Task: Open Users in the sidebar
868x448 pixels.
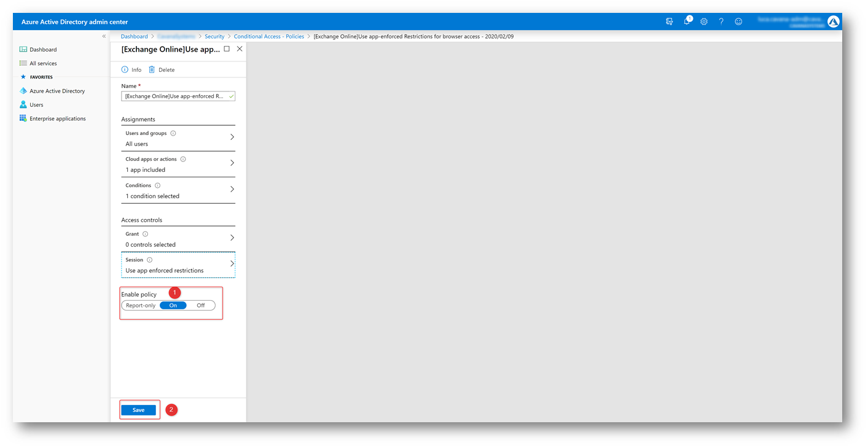Action: click(x=36, y=105)
